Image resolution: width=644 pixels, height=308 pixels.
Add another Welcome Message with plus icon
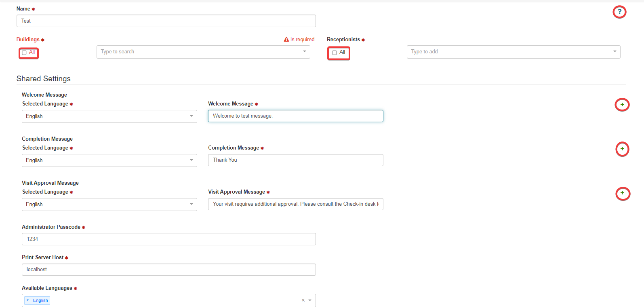point(622,105)
